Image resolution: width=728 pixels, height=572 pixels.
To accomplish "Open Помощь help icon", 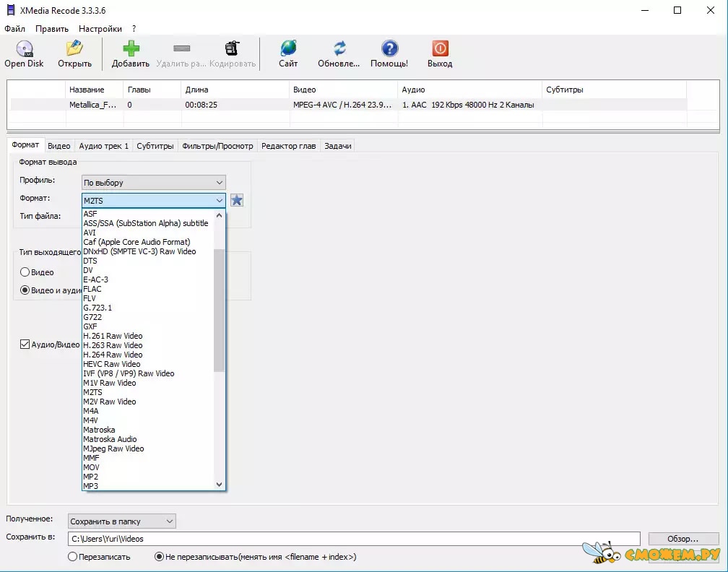I will [389, 48].
